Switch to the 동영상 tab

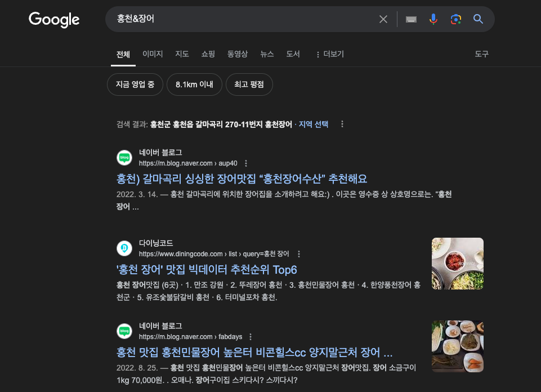(238, 54)
